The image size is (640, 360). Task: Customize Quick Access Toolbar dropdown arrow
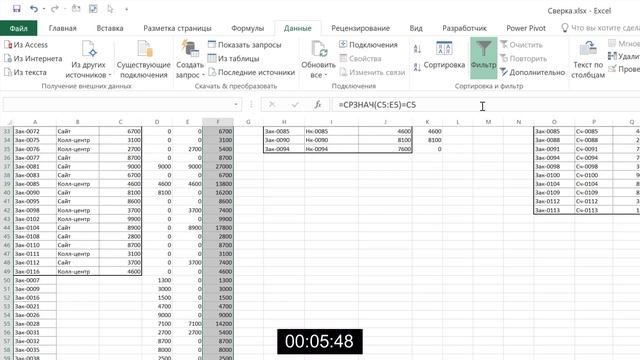pos(127,9)
